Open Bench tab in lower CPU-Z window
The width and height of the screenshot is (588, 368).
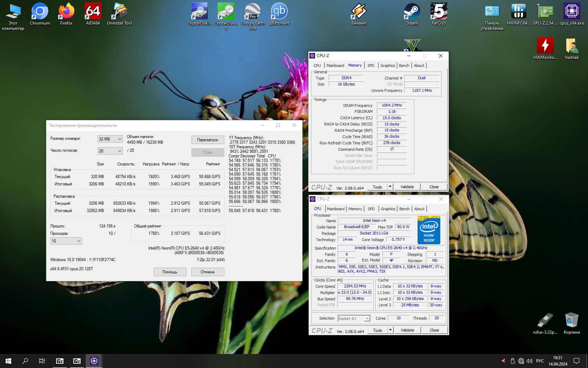click(404, 209)
